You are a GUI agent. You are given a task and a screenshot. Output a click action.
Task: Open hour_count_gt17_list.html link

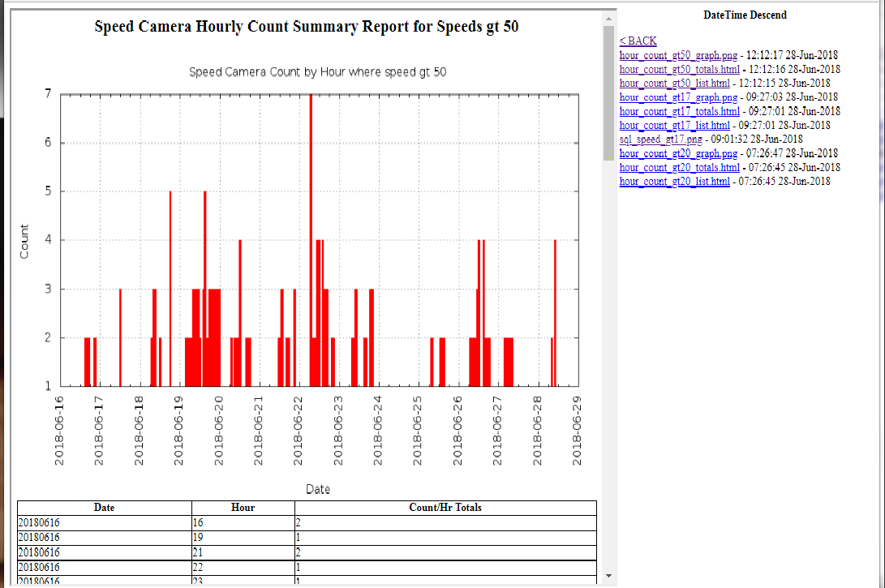tap(674, 125)
